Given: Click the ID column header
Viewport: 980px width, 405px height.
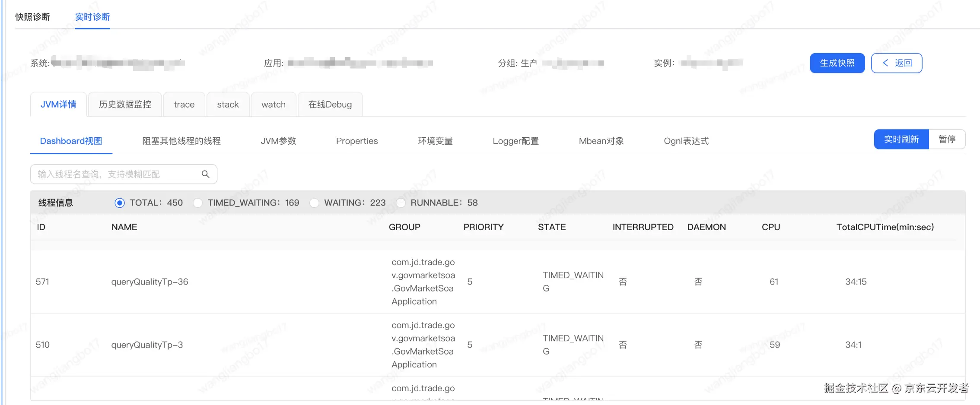Looking at the screenshot, I should [x=41, y=227].
